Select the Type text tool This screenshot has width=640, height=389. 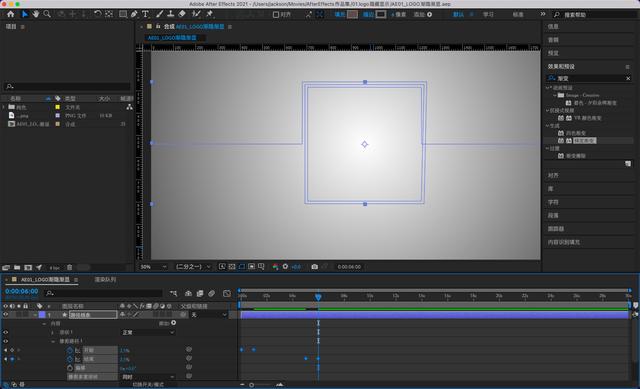point(145,14)
